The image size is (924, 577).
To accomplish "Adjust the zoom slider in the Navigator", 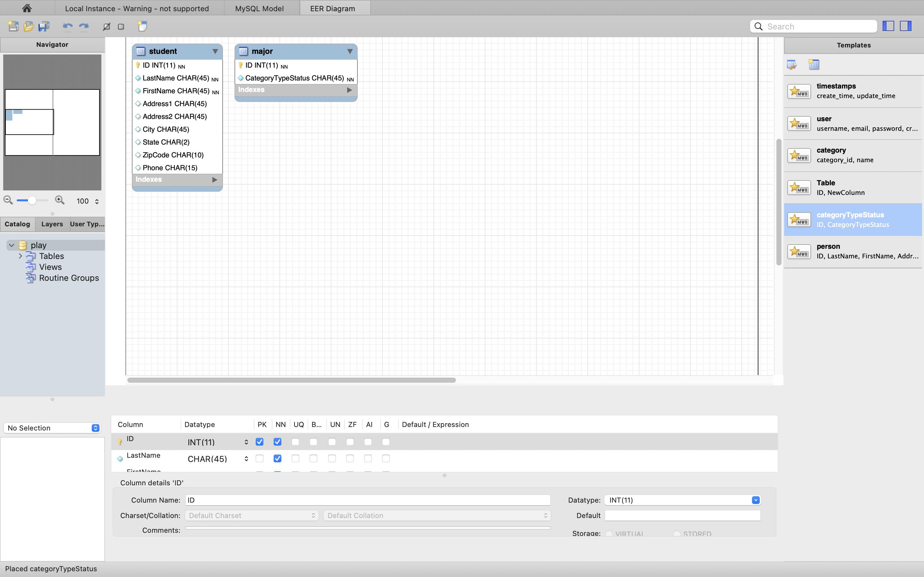I will 32,200.
